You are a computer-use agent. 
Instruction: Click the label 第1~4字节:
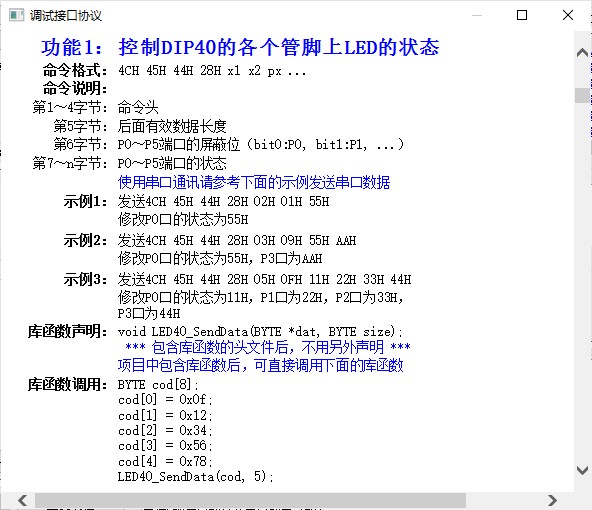[70, 107]
